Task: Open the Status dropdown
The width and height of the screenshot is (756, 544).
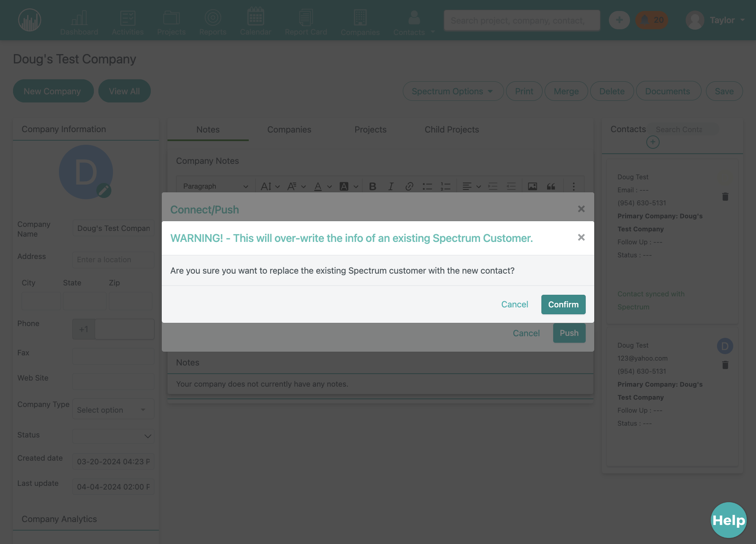Action: tap(113, 436)
